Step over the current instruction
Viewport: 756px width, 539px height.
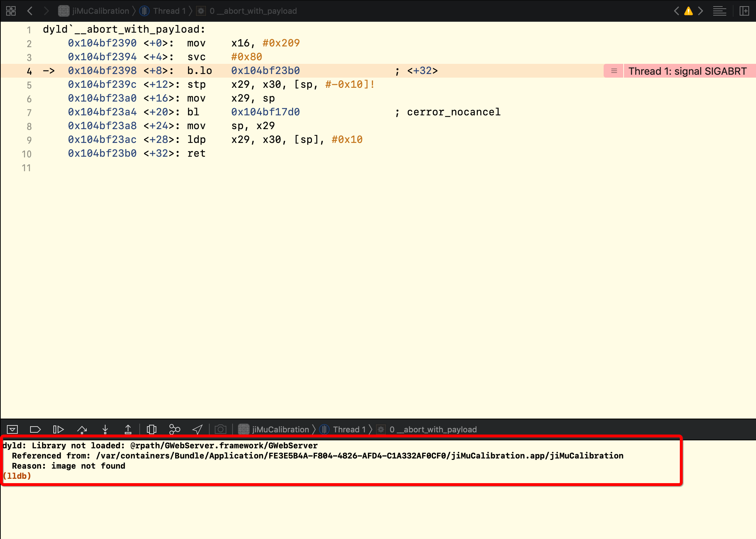(x=82, y=429)
